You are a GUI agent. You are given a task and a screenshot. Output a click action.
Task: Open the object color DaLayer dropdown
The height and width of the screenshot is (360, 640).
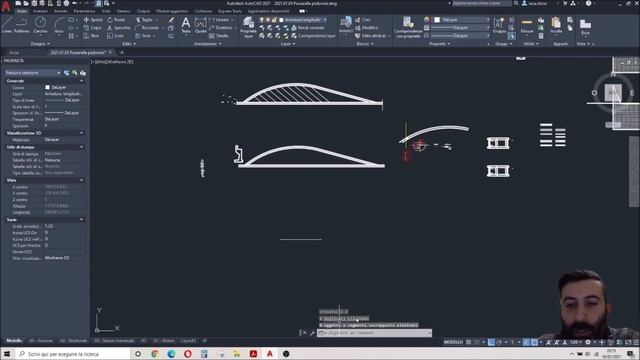pos(461,20)
